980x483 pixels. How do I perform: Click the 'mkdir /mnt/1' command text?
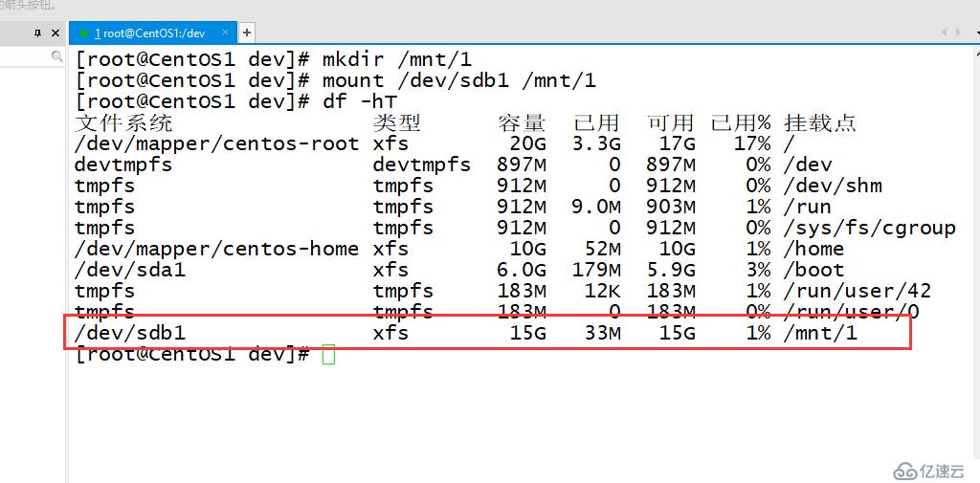tap(397, 60)
